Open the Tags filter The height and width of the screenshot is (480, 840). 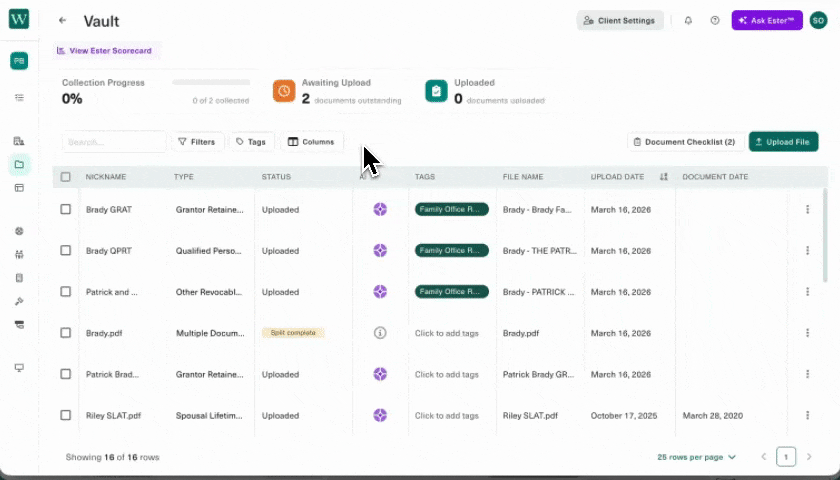pos(251,142)
